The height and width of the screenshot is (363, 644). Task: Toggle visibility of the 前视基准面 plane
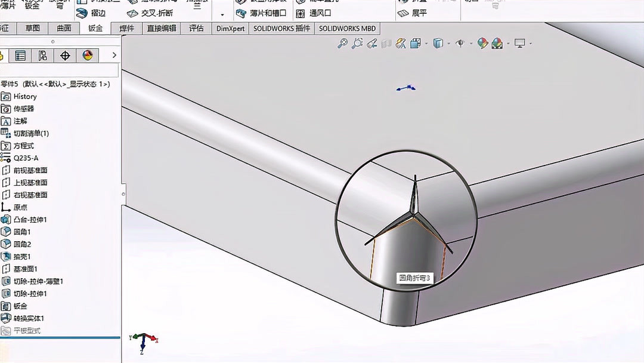click(x=30, y=170)
